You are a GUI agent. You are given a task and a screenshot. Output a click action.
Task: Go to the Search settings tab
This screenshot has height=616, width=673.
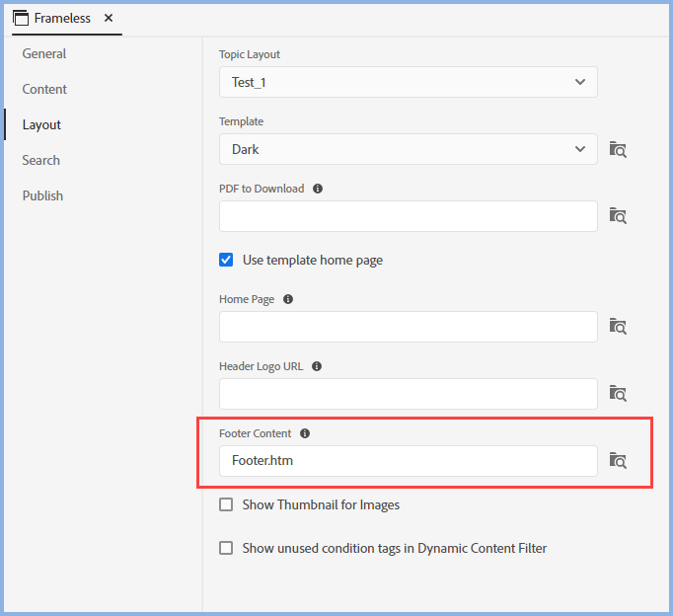click(41, 160)
